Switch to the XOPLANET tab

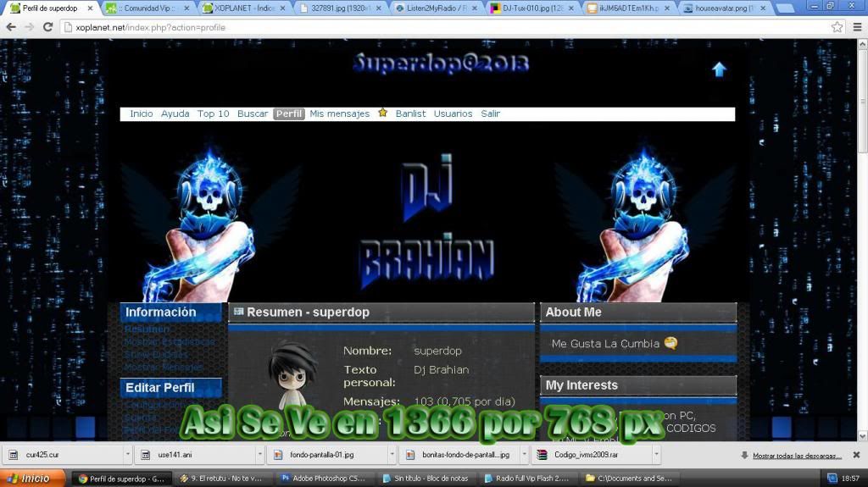click(x=245, y=8)
